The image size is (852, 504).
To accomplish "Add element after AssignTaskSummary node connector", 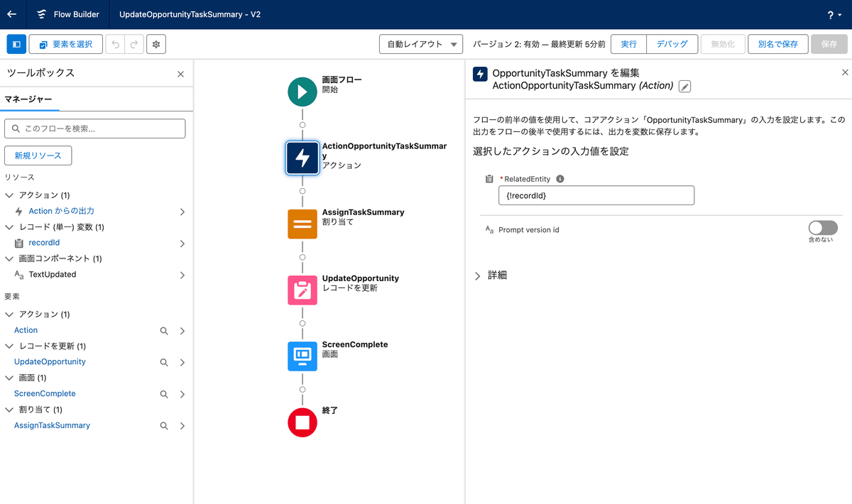I will pos(302,257).
